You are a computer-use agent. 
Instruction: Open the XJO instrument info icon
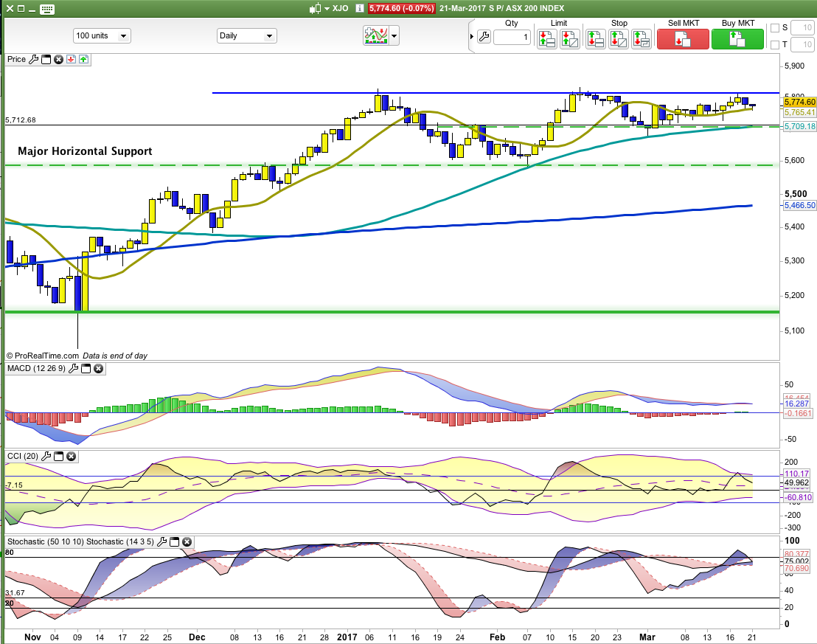pyautogui.click(x=360, y=8)
